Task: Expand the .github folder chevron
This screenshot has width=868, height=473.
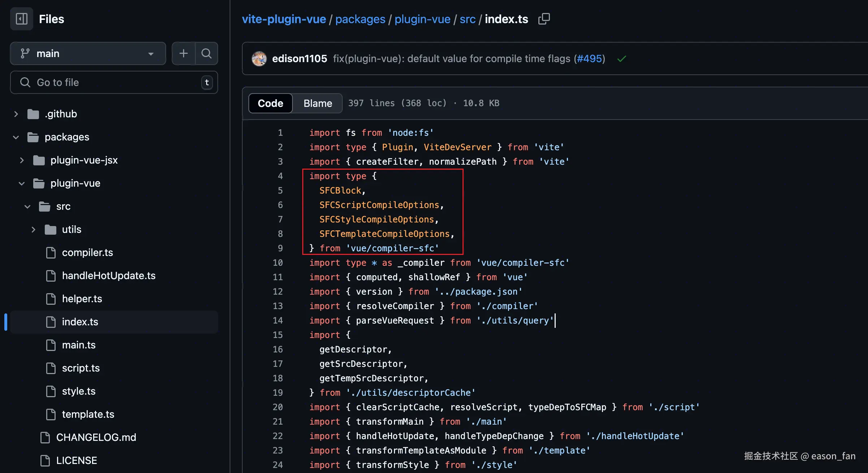Action: pos(16,114)
